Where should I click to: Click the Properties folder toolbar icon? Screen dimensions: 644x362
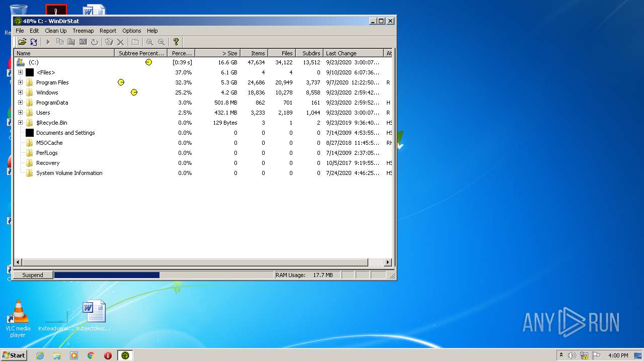(135, 42)
